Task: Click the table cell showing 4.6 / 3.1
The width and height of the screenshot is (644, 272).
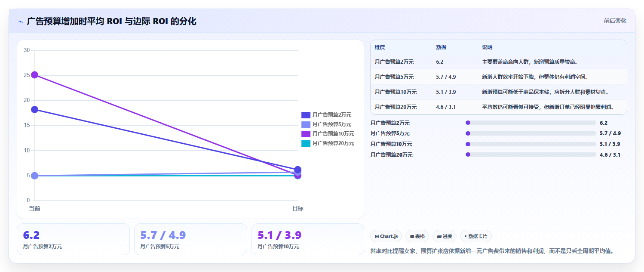Action: click(446, 107)
